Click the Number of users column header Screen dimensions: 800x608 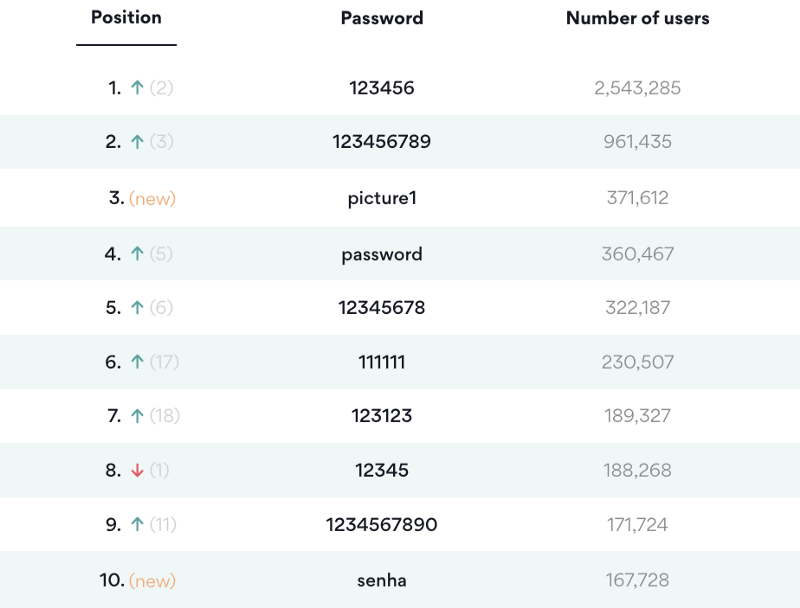[637, 18]
